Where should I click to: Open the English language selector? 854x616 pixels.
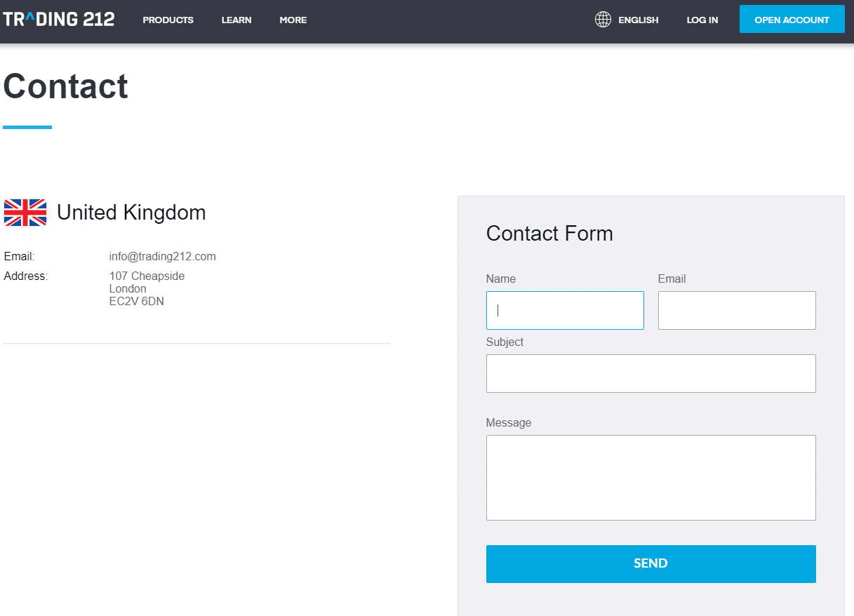click(639, 20)
